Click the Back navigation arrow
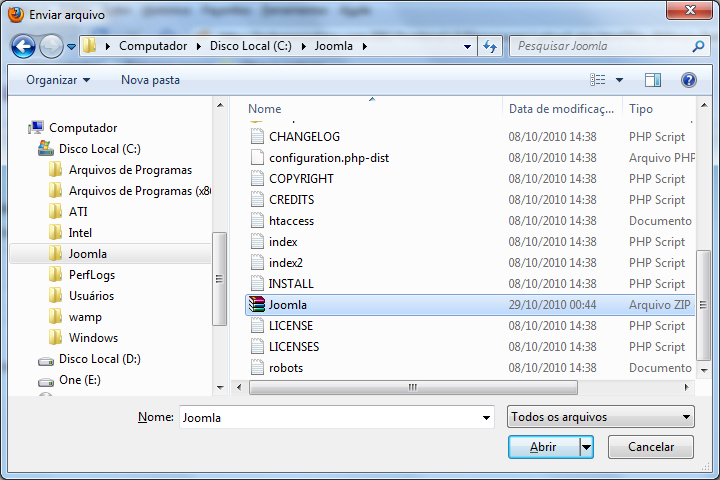The height and width of the screenshot is (480, 720). pyautogui.click(x=23, y=46)
